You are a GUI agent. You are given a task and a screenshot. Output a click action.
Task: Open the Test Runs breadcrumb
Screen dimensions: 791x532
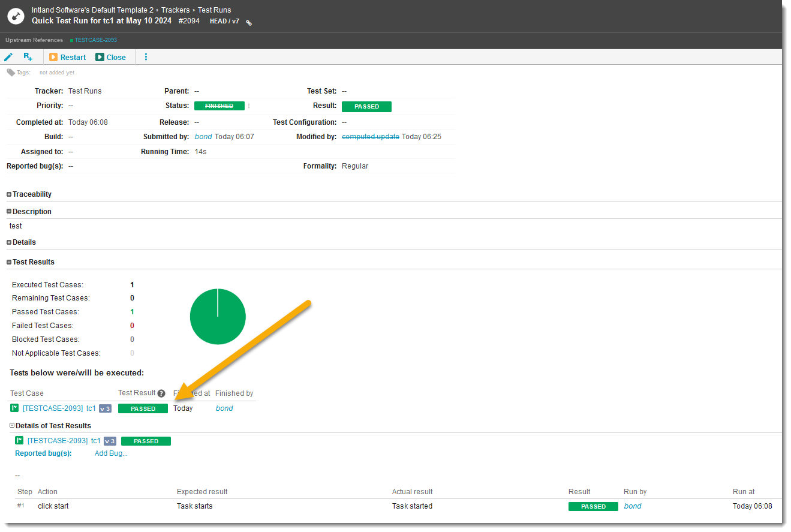click(214, 10)
